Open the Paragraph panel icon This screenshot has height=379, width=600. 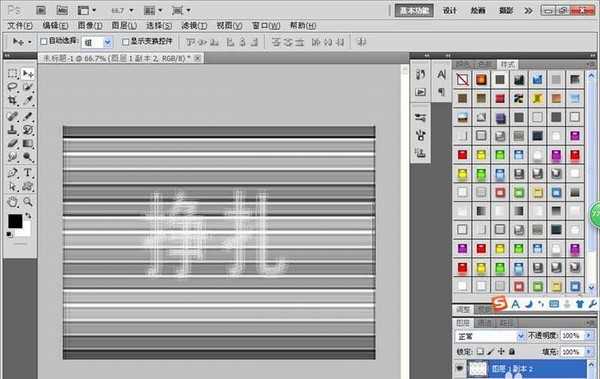(442, 92)
